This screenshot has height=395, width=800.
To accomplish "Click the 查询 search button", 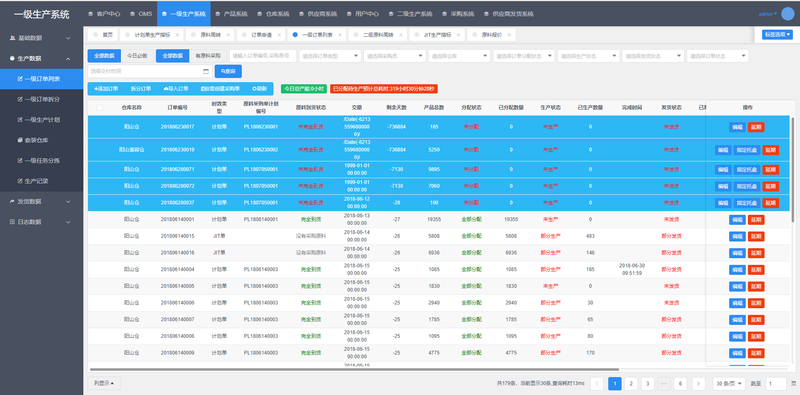I will pos(228,71).
